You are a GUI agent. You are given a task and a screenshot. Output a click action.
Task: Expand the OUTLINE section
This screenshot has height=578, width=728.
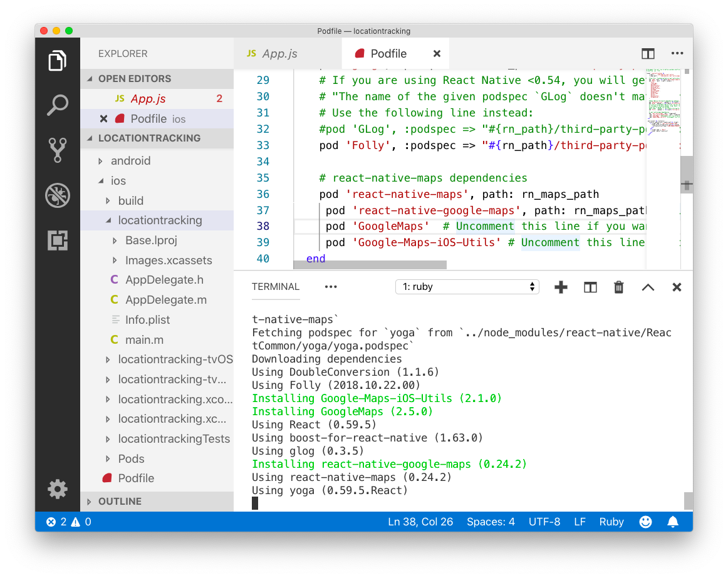pos(120,502)
